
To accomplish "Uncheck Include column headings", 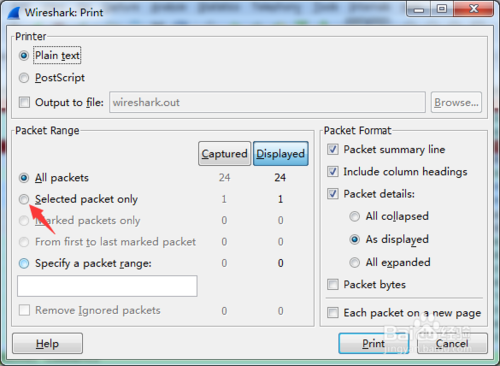I will (333, 172).
